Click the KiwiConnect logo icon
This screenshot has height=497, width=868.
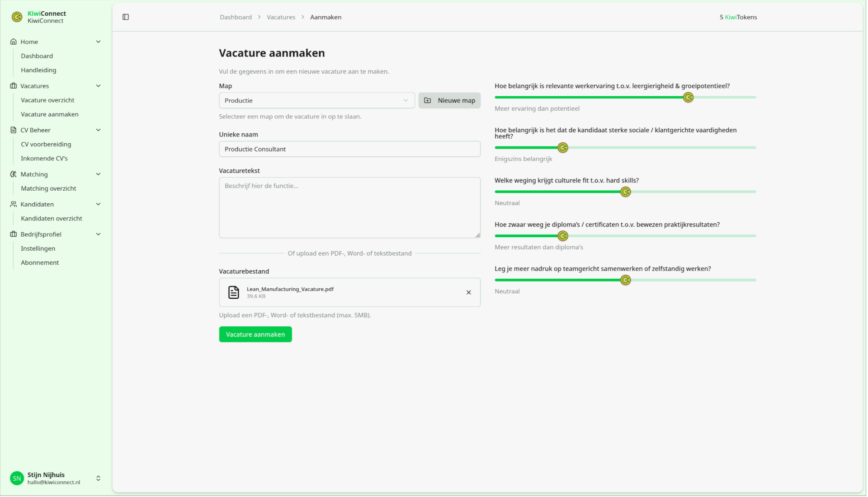click(x=17, y=17)
